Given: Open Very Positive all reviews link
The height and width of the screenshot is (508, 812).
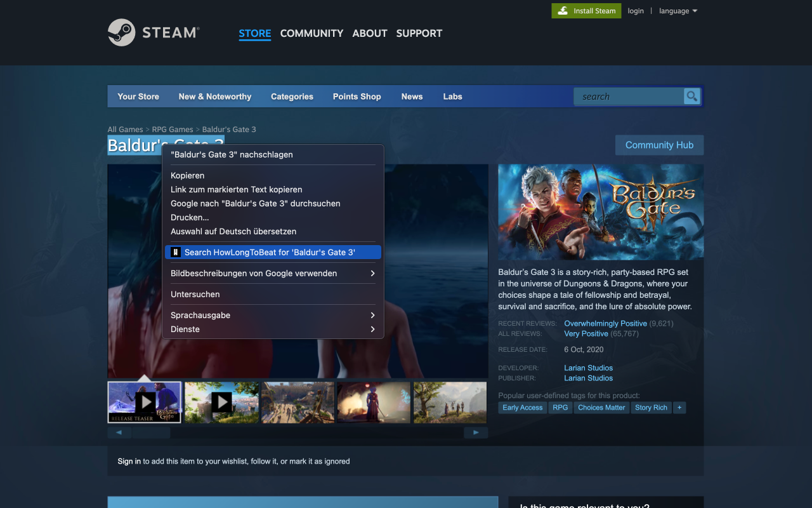Looking at the screenshot, I should 586,333.
